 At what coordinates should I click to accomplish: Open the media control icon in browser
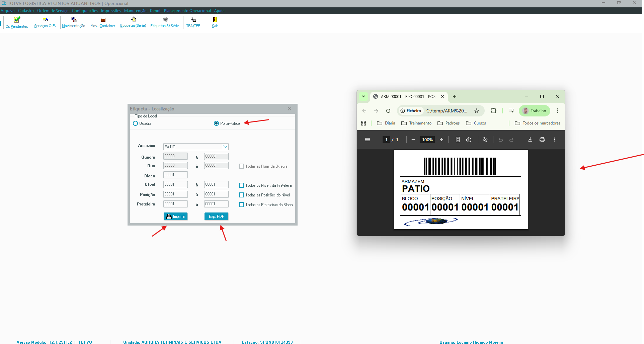coord(511,111)
